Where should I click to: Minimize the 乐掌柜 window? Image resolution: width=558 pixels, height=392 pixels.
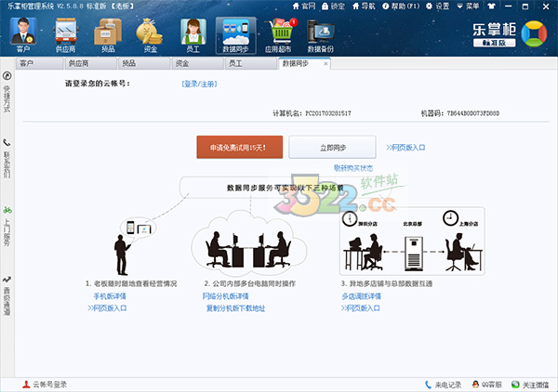(509, 7)
